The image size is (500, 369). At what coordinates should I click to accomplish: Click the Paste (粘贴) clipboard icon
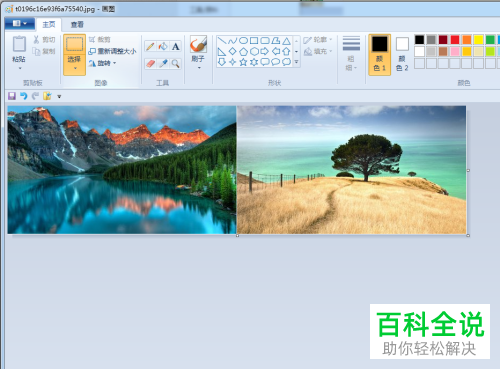coord(19,44)
